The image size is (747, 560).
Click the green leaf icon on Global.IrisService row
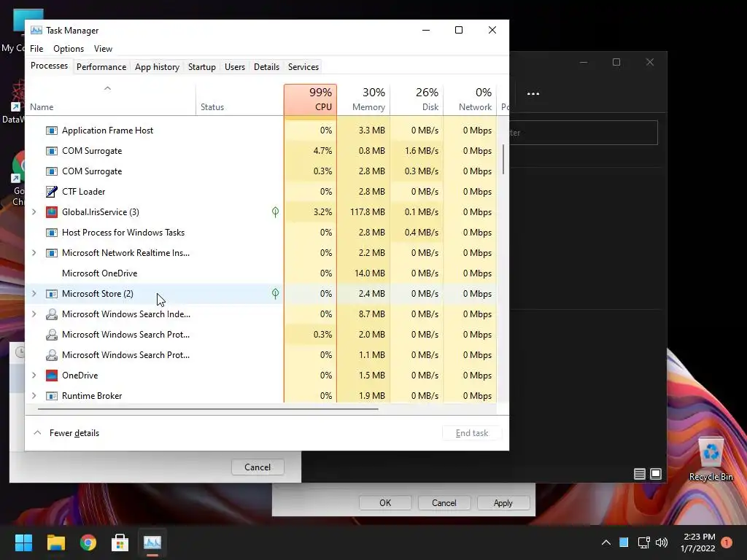275,212
